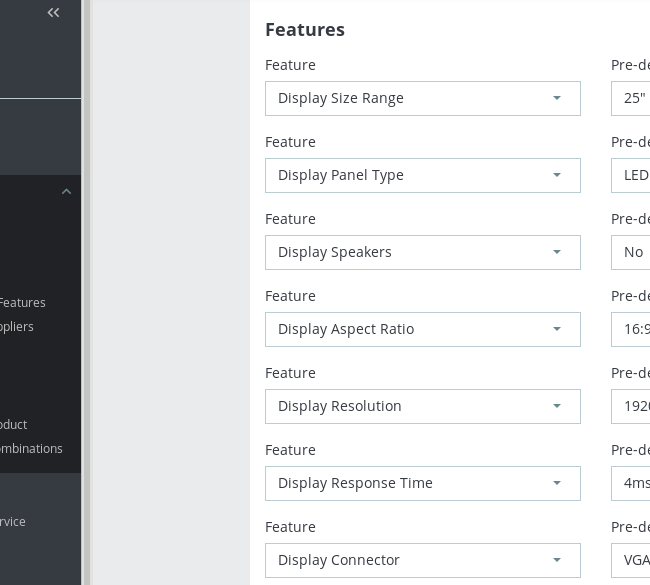This screenshot has width=650, height=585.
Task: Click the dropdown arrow beside Display Aspect Ratio
Action: [557, 329]
